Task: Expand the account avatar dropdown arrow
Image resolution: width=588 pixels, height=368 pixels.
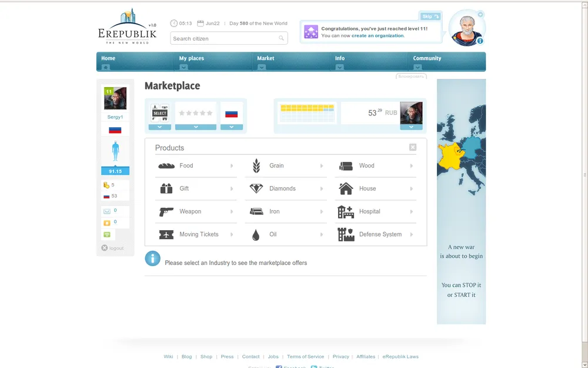Action: [x=411, y=127]
